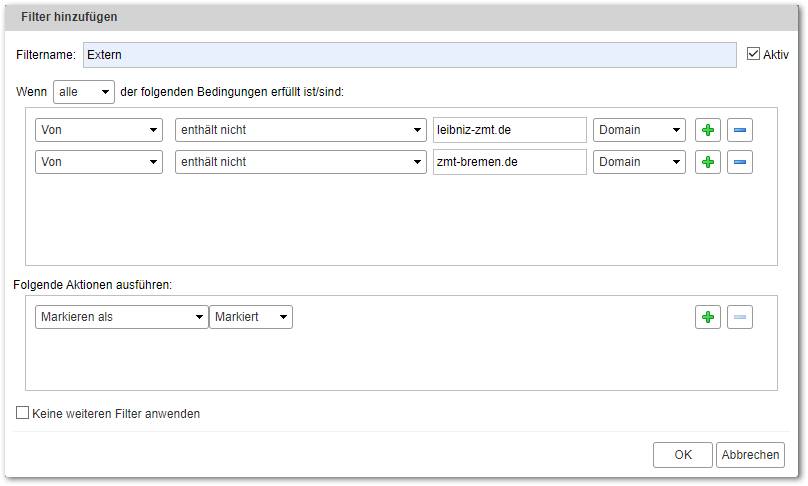Open the 'alle' condition match dropdown
The image size is (808, 486).
click(84, 92)
